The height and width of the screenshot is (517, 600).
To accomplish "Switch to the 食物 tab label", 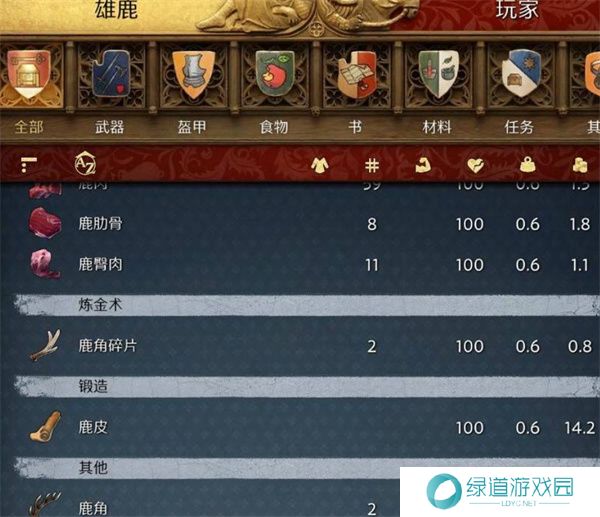I will click(274, 127).
